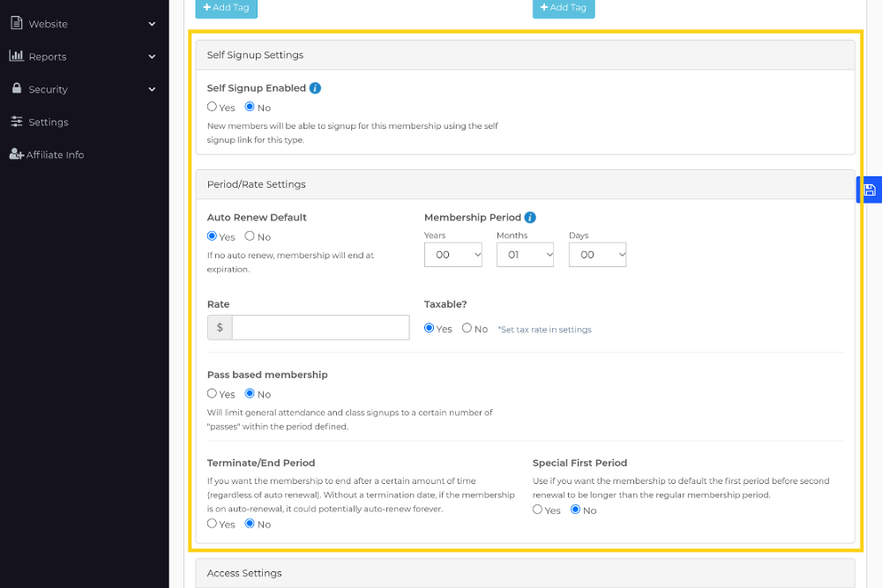Click the Pass based membership heading
This screenshot has height=588, width=882.
(267, 375)
